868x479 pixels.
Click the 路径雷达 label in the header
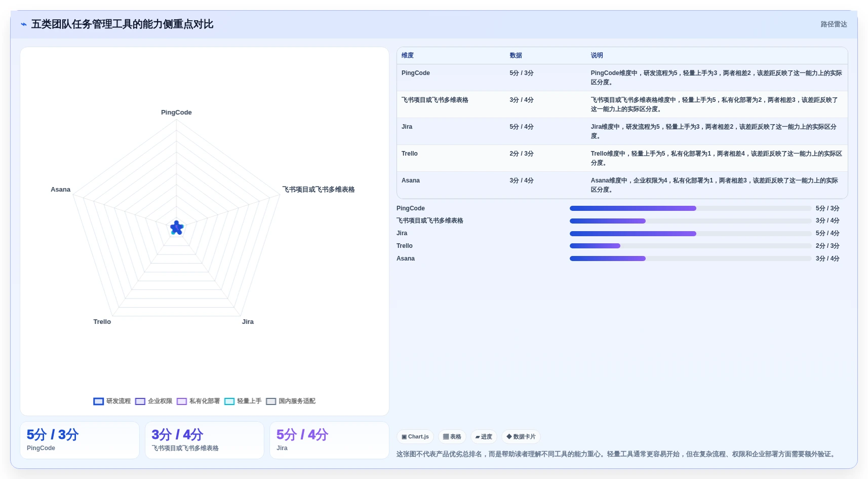coord(834,24)
